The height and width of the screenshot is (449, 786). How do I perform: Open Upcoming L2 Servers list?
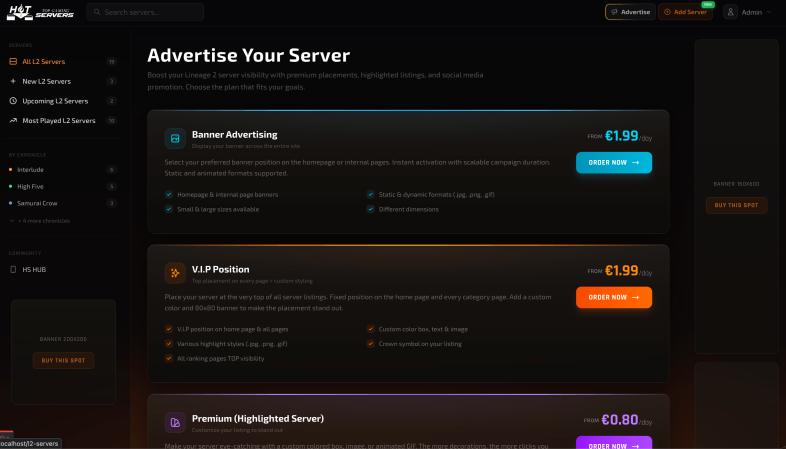point(63,101)
